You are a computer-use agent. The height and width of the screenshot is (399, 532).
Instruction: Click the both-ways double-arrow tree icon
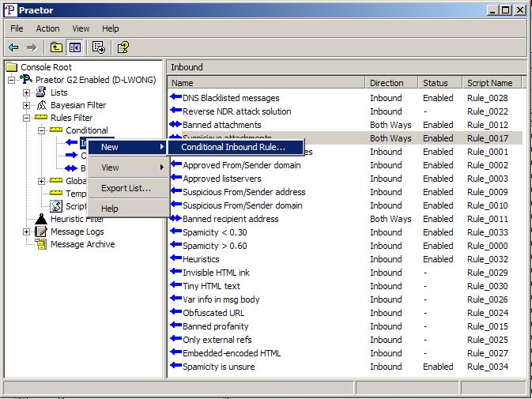[x=71, y=168]
